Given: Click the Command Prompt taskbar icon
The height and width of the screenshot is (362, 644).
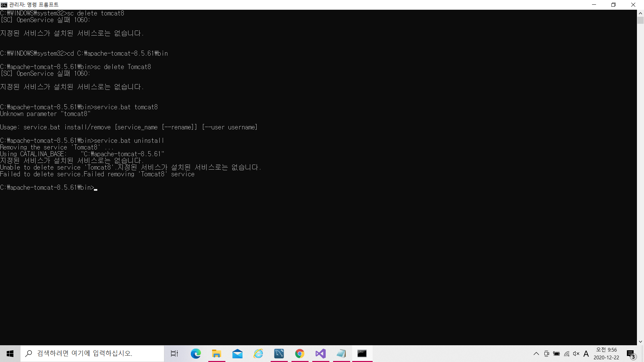Looking at the screenshot, I should point(362,354).
